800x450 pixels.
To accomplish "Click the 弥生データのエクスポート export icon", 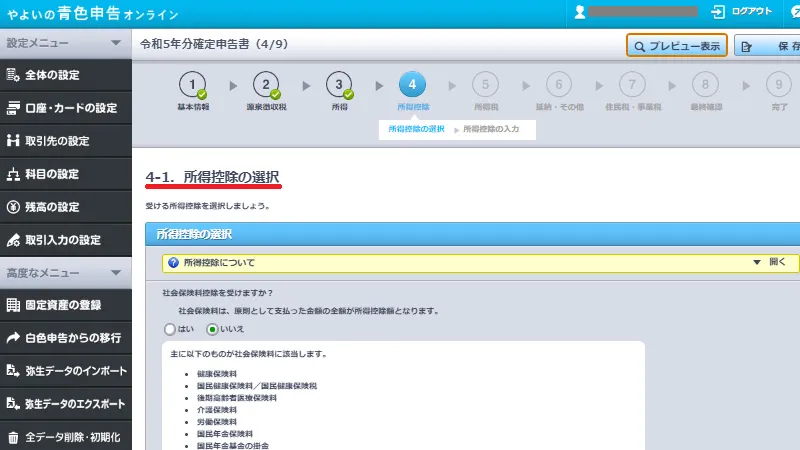I will tap(13, 404).
